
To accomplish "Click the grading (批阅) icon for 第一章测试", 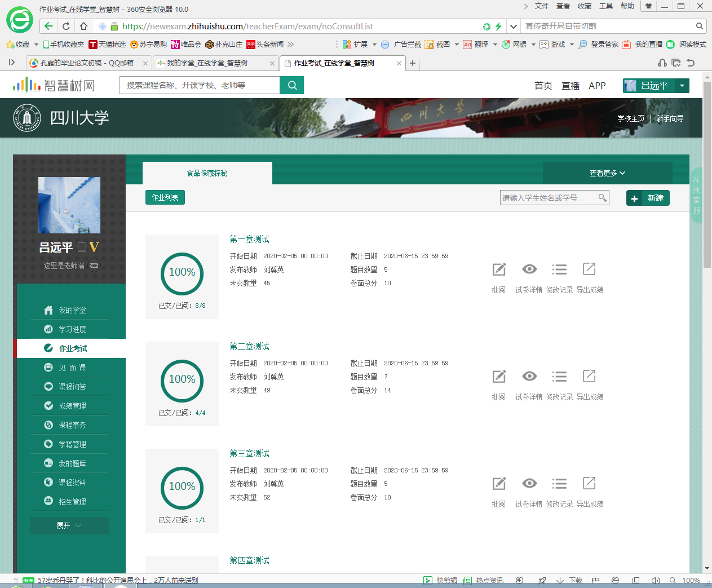I will pos(499,269).
